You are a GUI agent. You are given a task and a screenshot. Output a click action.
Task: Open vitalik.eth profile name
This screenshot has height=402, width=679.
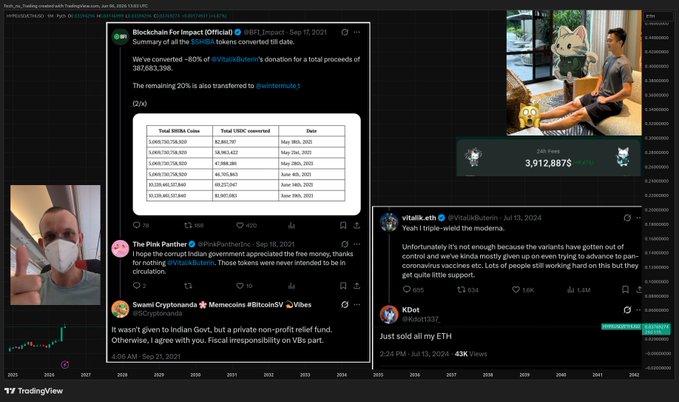point(419,217)
